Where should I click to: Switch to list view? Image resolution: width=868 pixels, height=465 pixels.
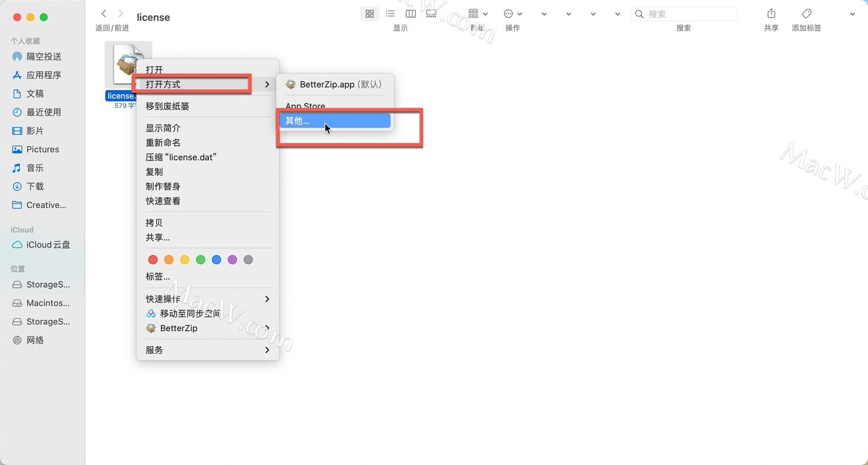point(390,14)
